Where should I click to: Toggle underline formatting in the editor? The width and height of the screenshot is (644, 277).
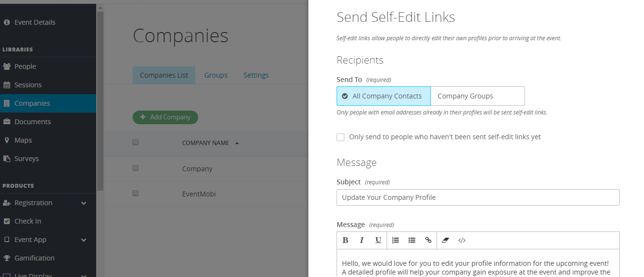[x=378, y=240]
